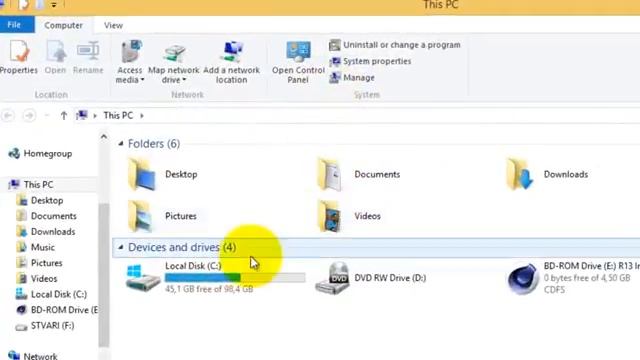The image size is (640, 360).
Task: Select the Pictures folder icon
Action: tap(141, 216)
